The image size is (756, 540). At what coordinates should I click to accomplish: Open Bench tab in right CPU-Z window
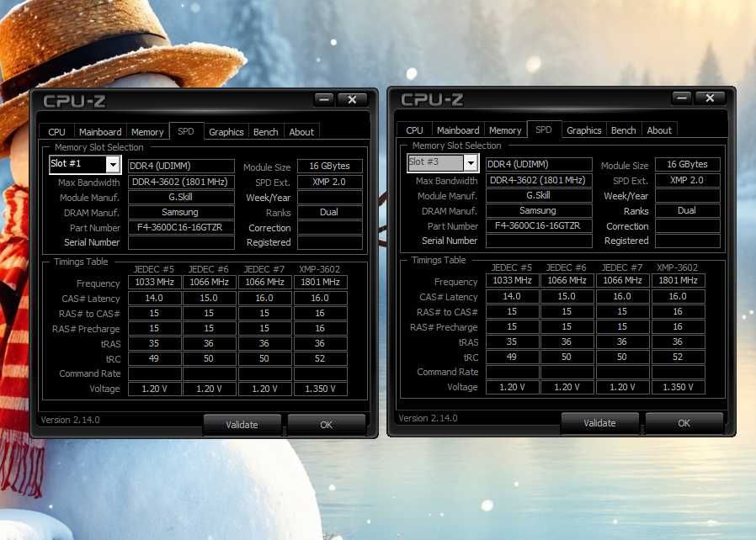pyautogui.click(x=624, y=130)
